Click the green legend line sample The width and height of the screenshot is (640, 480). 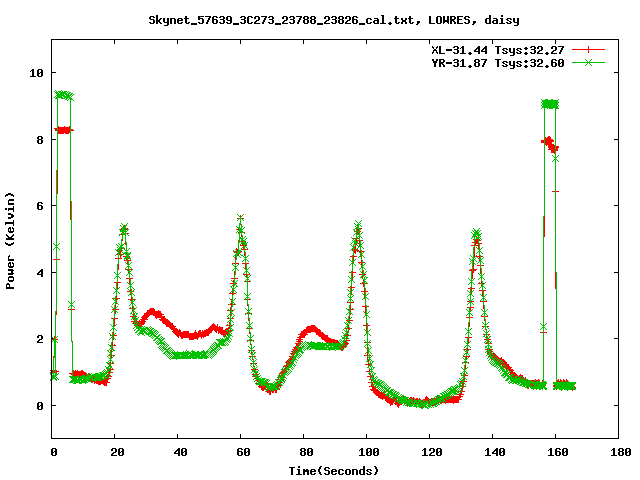(588, 62)
